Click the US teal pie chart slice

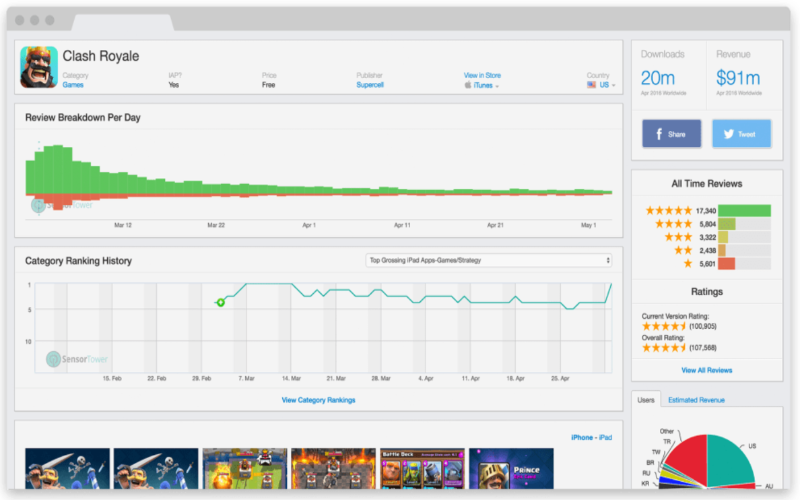tap(730, 459)
